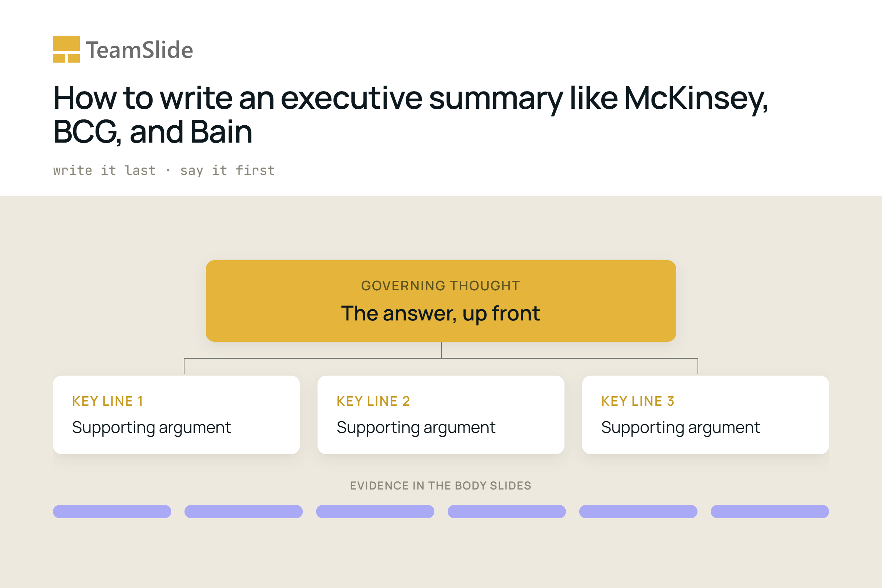882x588 pixels.
Task: Click the KEY LINE 1 heading label
Action: [107, 401]
